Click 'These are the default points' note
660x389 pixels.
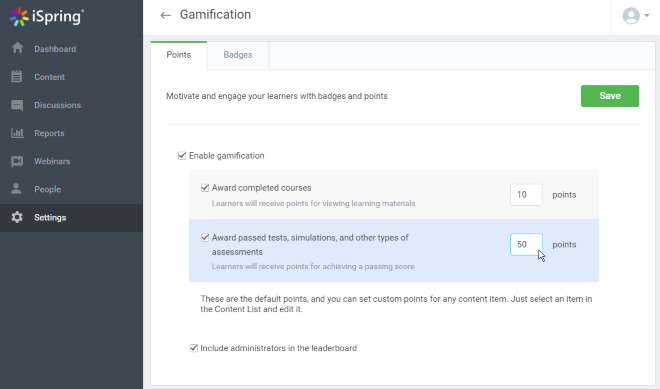point(396,304)
